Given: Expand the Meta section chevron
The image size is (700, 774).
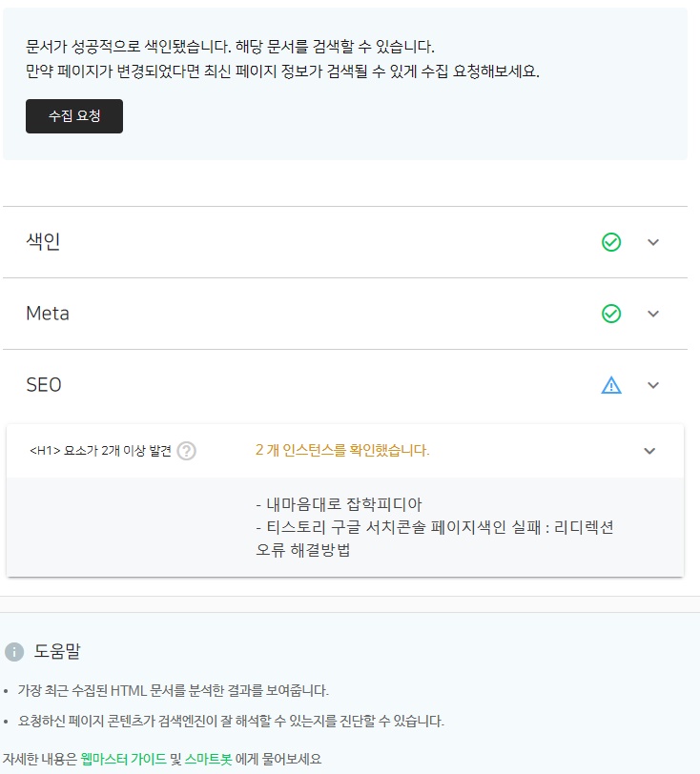Looking at the screenshot, I should click(653, 313).
